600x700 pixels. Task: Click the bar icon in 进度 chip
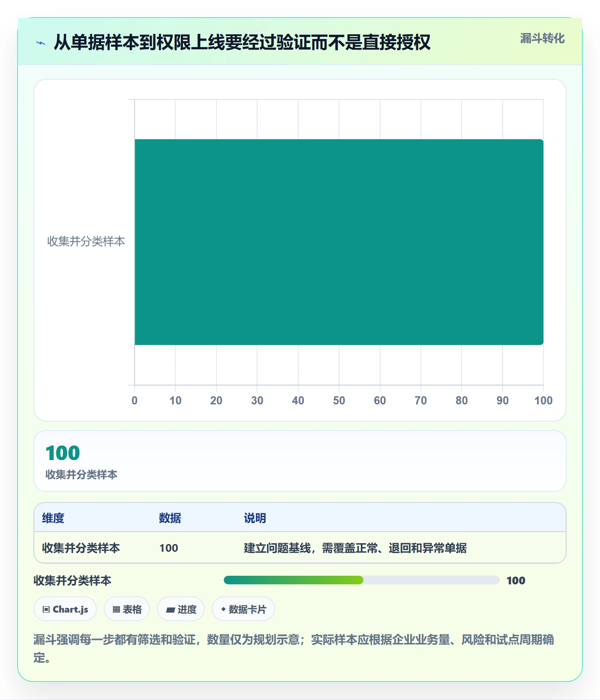[171, 610]
